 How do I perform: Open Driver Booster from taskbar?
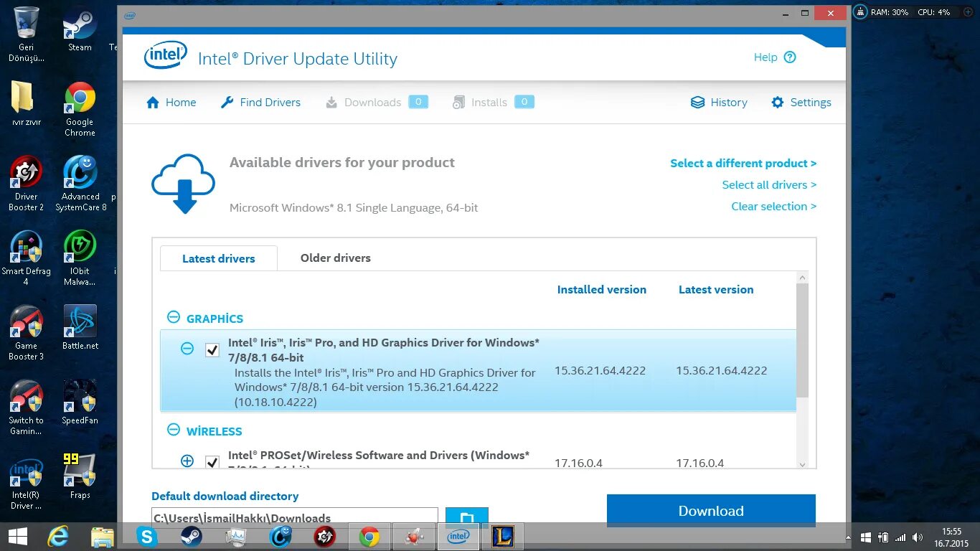click(x=325, y=537)
